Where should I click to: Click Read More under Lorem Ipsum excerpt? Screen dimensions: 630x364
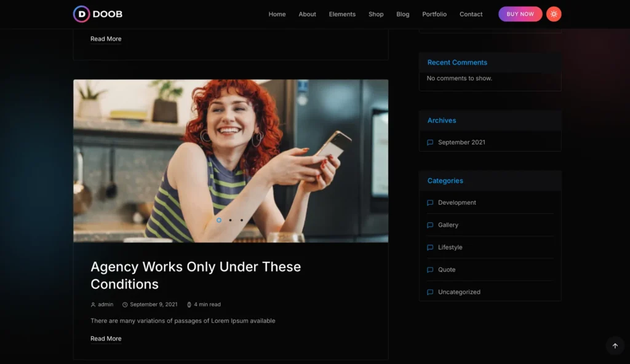[106, 339]
